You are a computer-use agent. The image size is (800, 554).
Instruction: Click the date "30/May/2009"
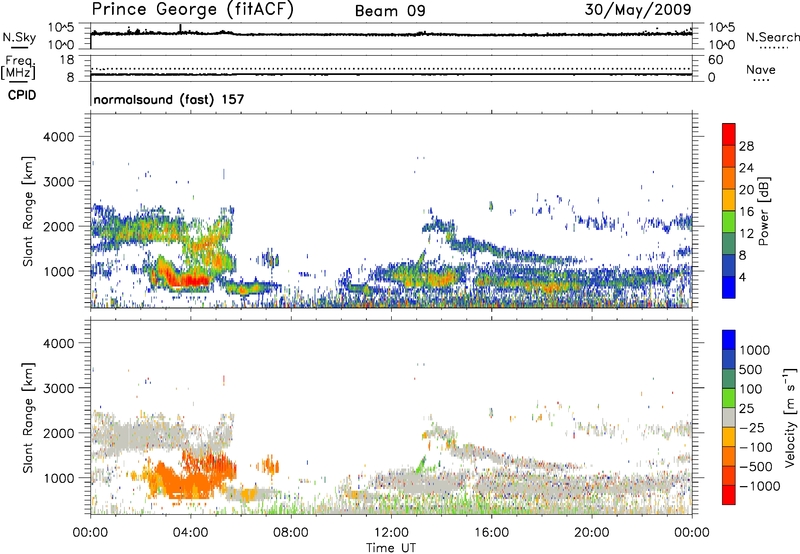click(638, 10)
